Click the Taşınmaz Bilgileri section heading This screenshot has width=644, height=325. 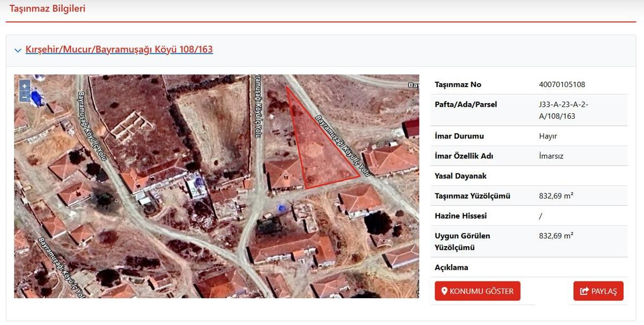pyautogui.click(x=47, y=9)
